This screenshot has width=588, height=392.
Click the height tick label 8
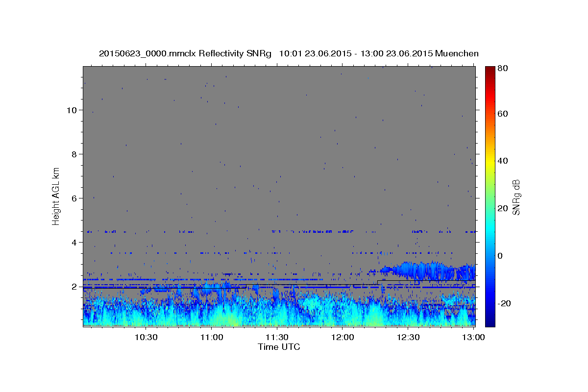75,154
